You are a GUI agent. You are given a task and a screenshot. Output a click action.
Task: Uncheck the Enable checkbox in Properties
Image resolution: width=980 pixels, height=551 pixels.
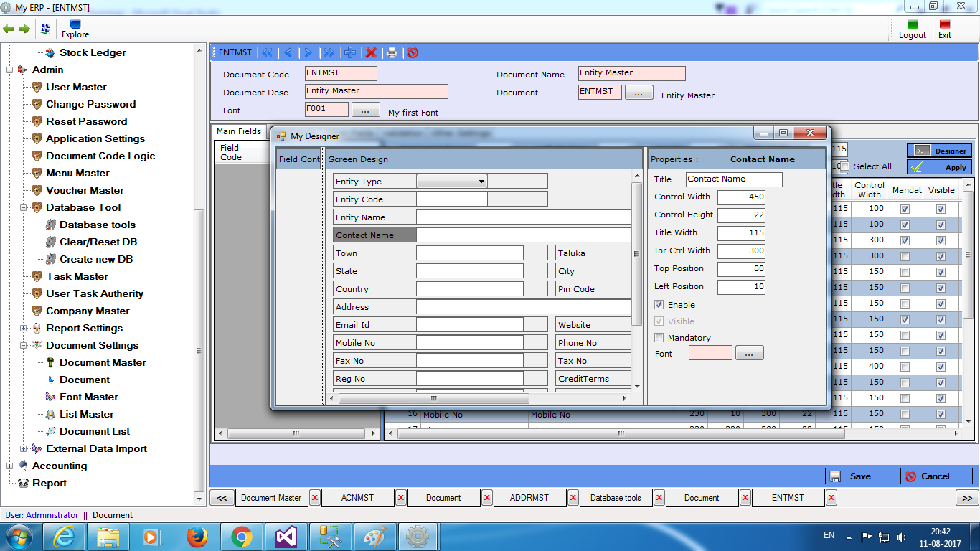click(x=659, y=305)
